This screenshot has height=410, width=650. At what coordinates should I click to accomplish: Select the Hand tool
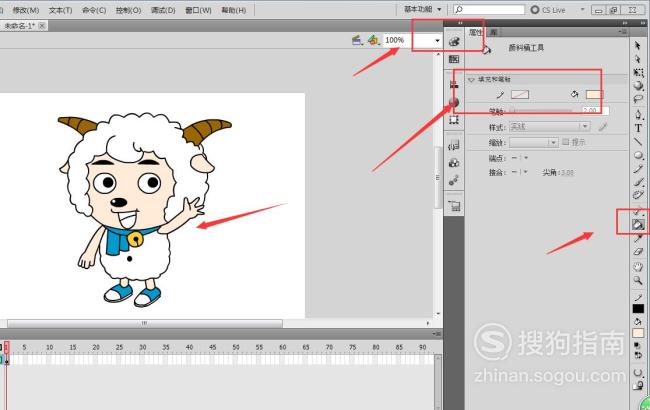638,267
